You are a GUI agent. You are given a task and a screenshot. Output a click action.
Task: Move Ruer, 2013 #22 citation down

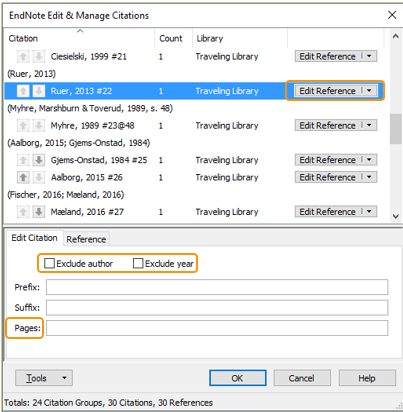[x=39, y=91]
